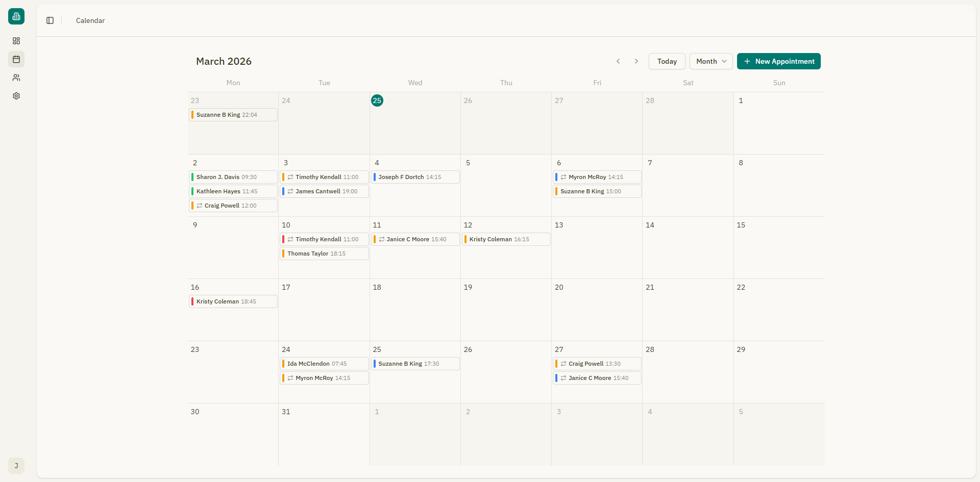The width and height of the screenshot is (980, 482).
Task: Open Sharon J. Davis 09:30 appointment
Action: (233, 177)
